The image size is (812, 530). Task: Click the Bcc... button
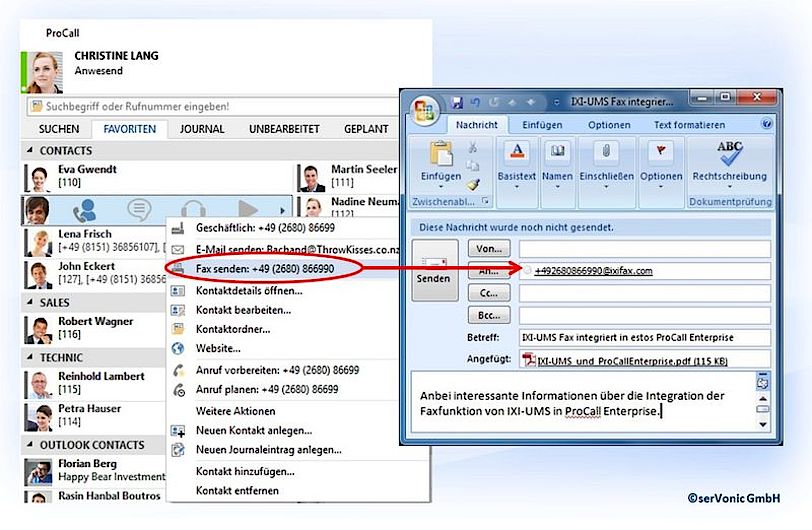pyautogui.click(x=489, y=315)
